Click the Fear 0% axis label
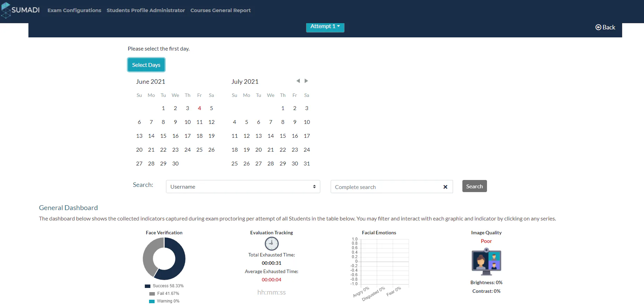This screenshot has height=307, width=644. (394, 291)
